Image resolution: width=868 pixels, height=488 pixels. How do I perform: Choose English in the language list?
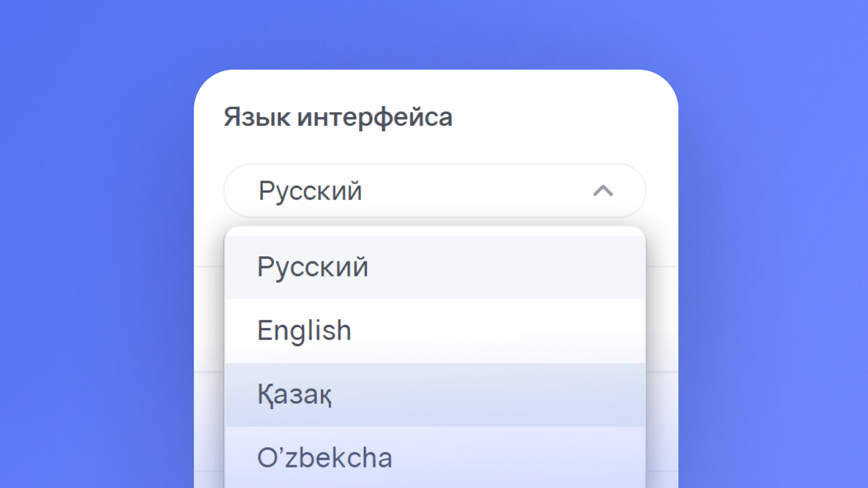coord(304,331)
